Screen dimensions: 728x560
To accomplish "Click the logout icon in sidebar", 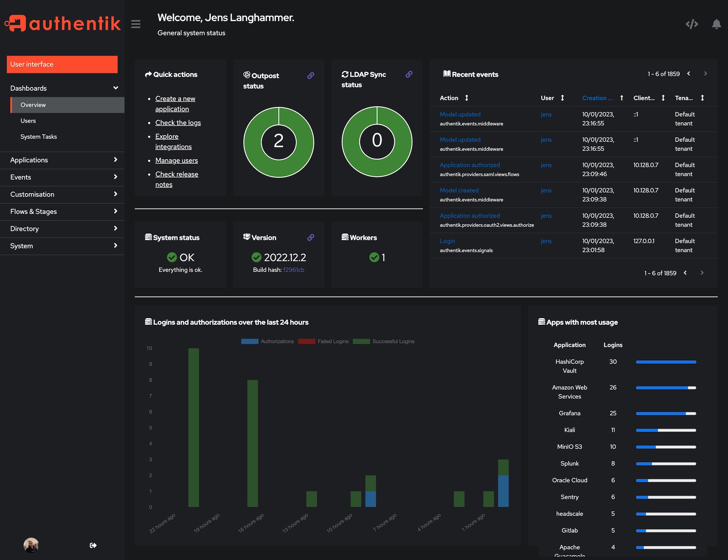I will click(93, 545).
